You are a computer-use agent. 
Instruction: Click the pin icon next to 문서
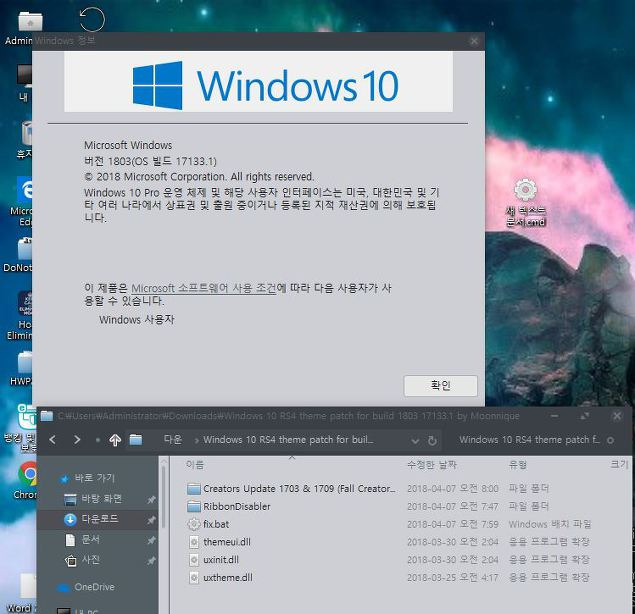(x=151, y=540)
